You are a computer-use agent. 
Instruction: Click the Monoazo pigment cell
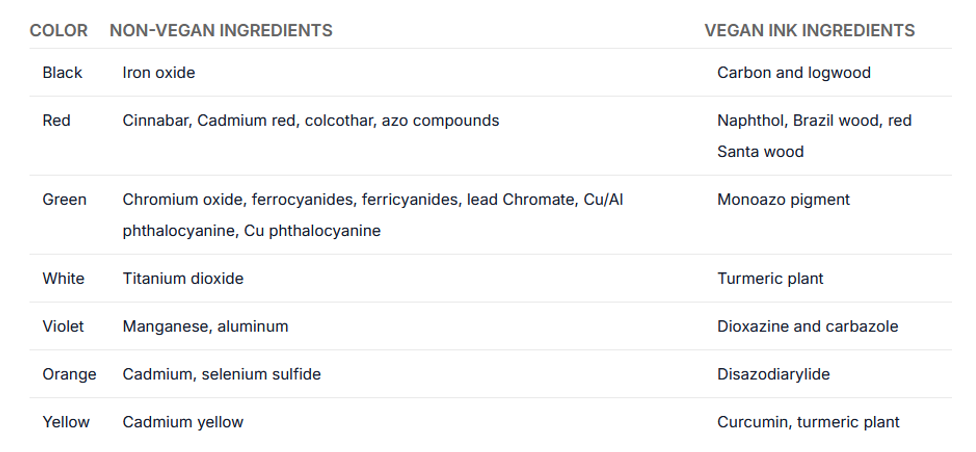(783, 200)
